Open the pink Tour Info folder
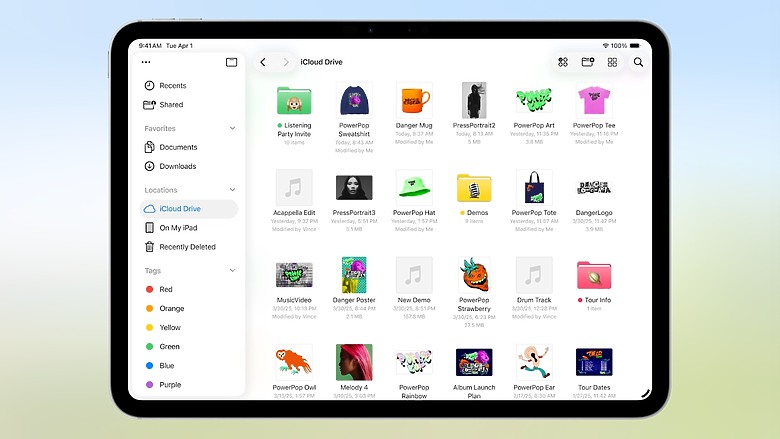Screen dimensions: 780x439 coord(594,275)
